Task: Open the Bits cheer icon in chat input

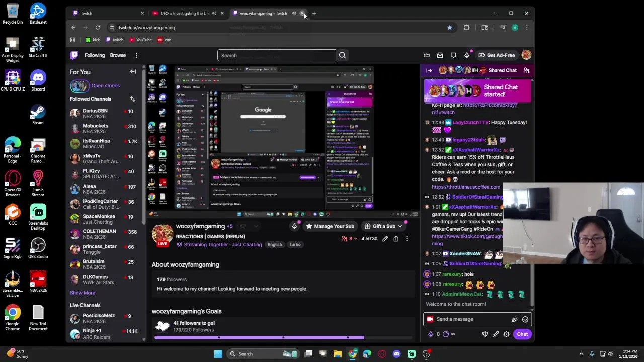Action: 514,319
